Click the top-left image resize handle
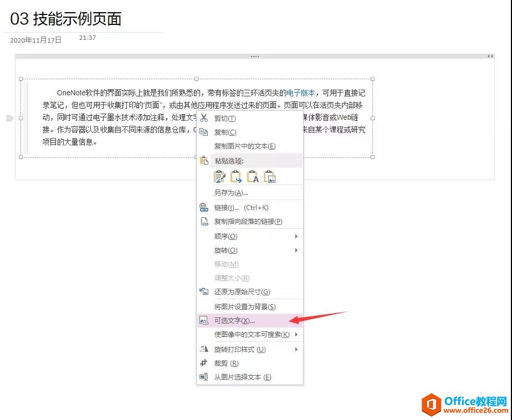 (21, 79)
